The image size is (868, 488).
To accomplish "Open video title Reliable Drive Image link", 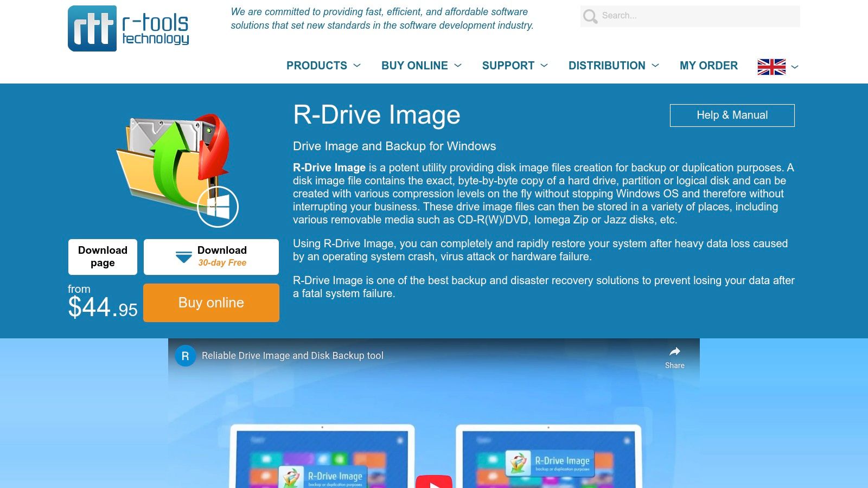I will pyautogui.click(x=292, y=356).
